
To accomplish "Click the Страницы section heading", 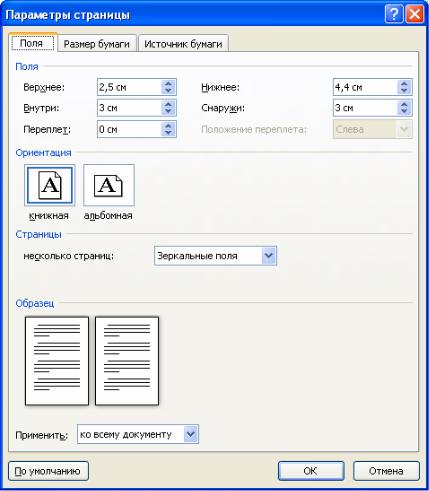I will coord(38,234).
